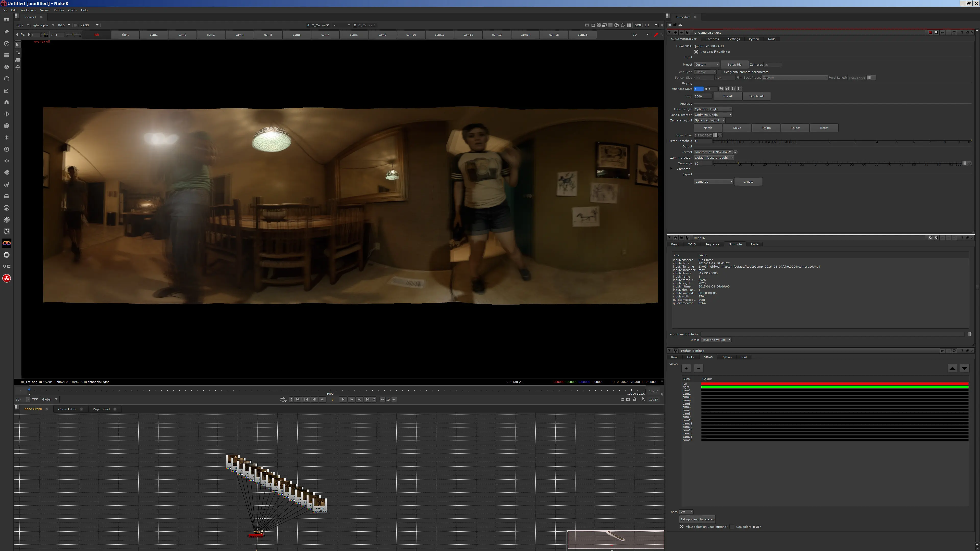The width and height of the screenshot is (980, 551).
Task: Open the Time clock nodes menu
Action: tap(6, 44)
